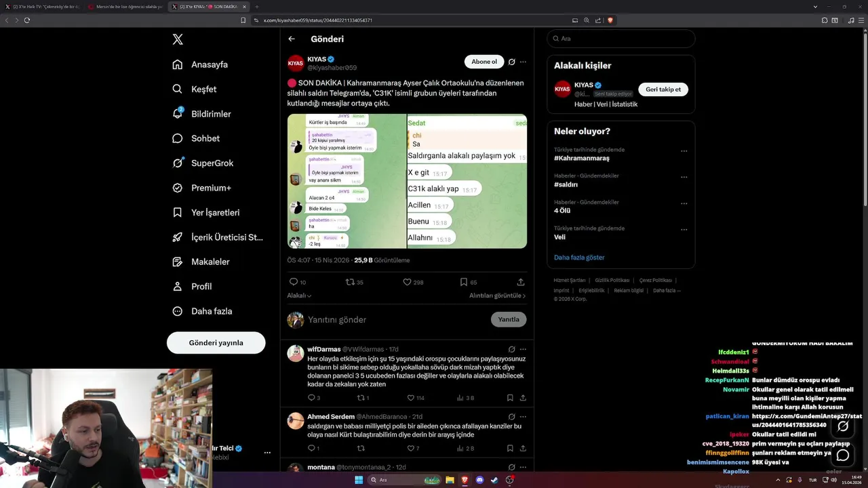Open more options on wifDarmas reply
Screen dimensions: 868x488
click(523, 349)
